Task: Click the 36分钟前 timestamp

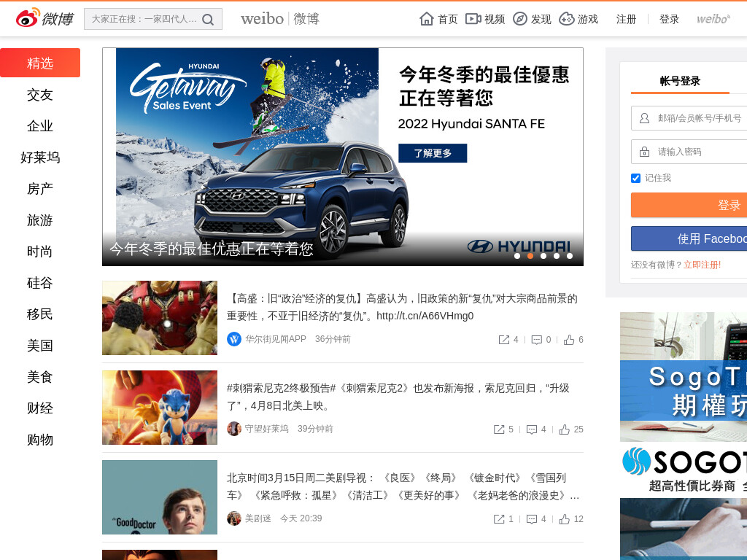Action: pos(333,339)
